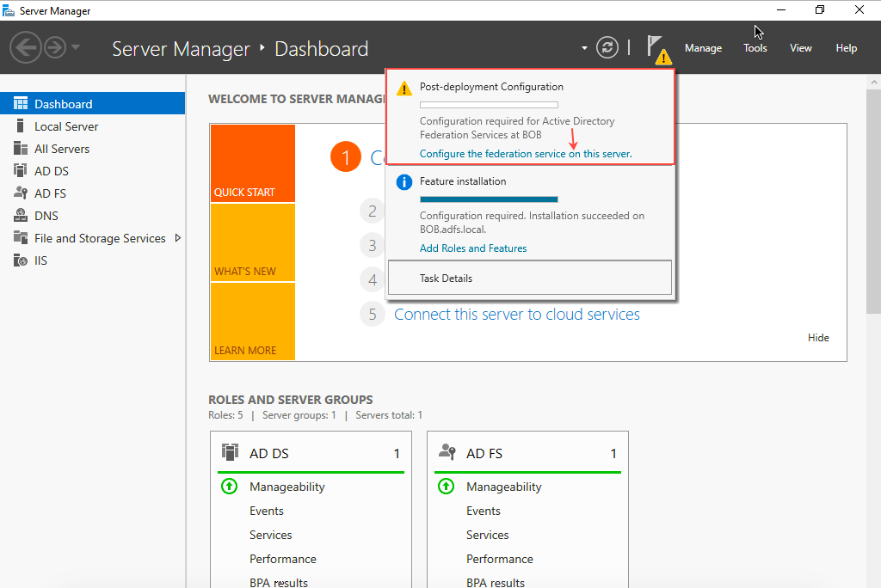Click the What's New tile
The image size is (881, 588).
[x=253, y=242]
